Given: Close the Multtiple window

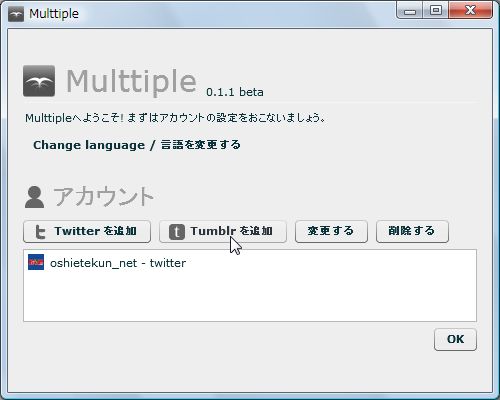Looking at the screenshot, I should (470, 11).
